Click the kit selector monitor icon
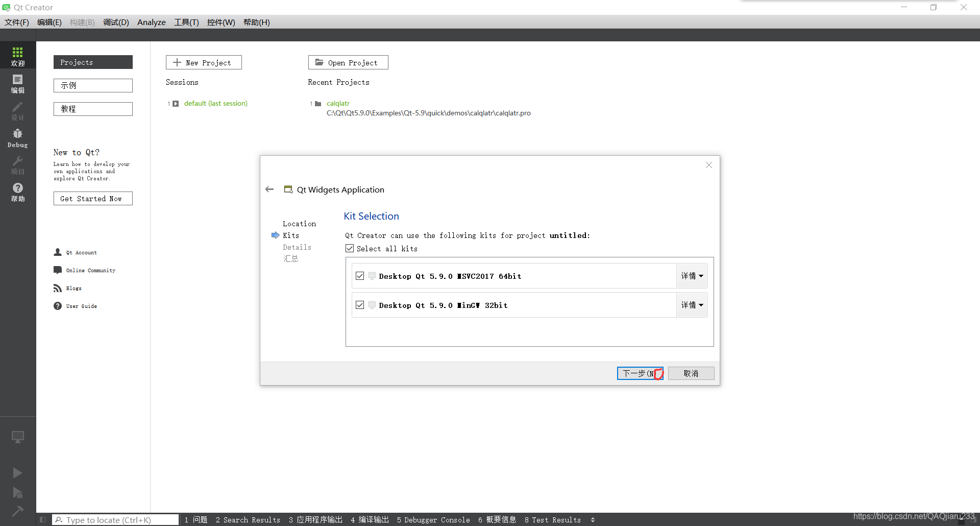Viewport: 980px width, 526px height. [x=18, y=437]
